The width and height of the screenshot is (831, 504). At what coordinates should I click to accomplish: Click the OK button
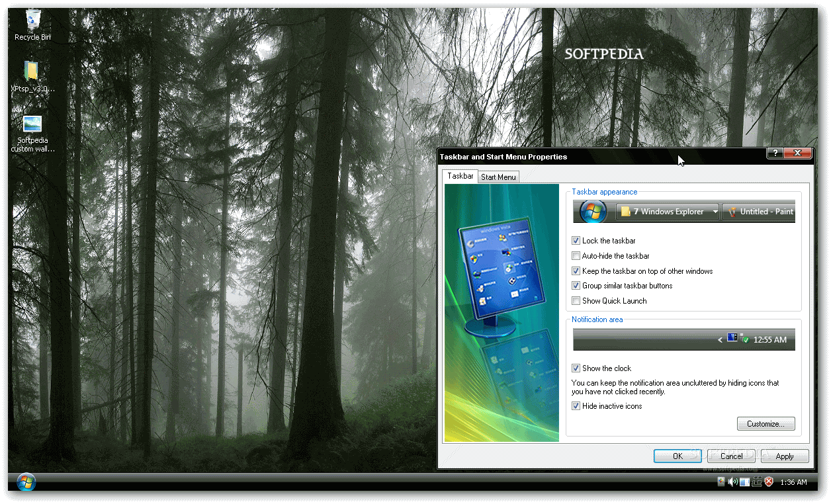click(678, 456)
